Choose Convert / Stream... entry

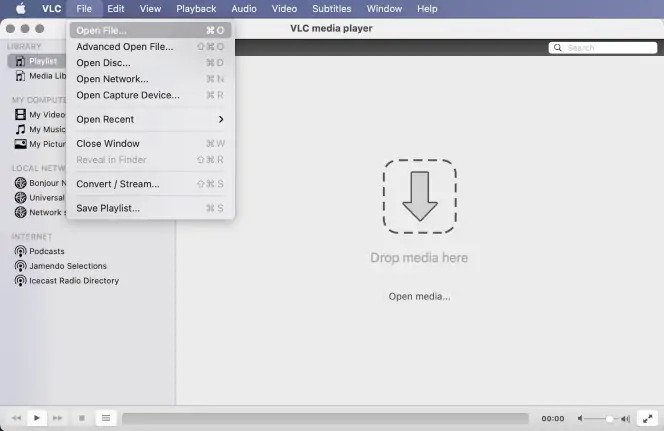(x=150, y=184)
